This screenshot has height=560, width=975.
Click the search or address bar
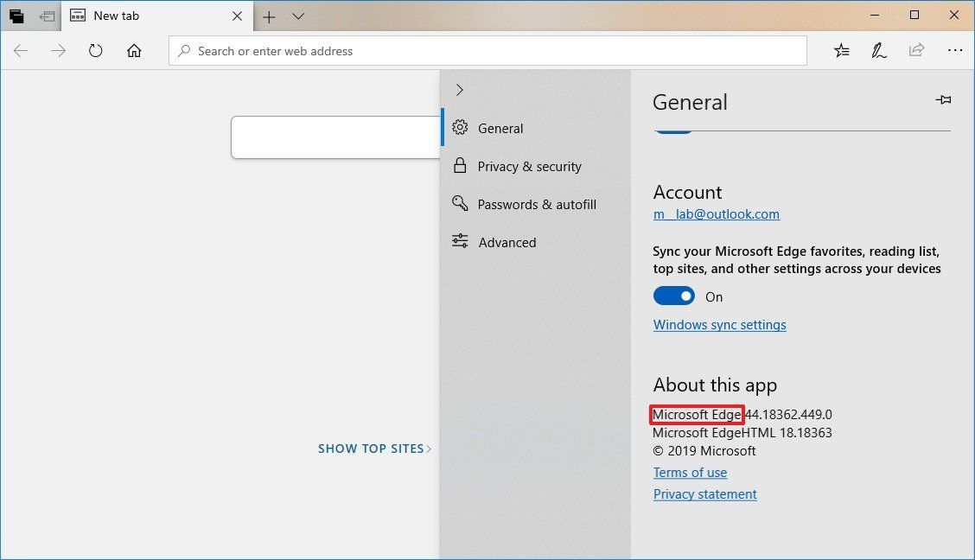click(487, 51)
